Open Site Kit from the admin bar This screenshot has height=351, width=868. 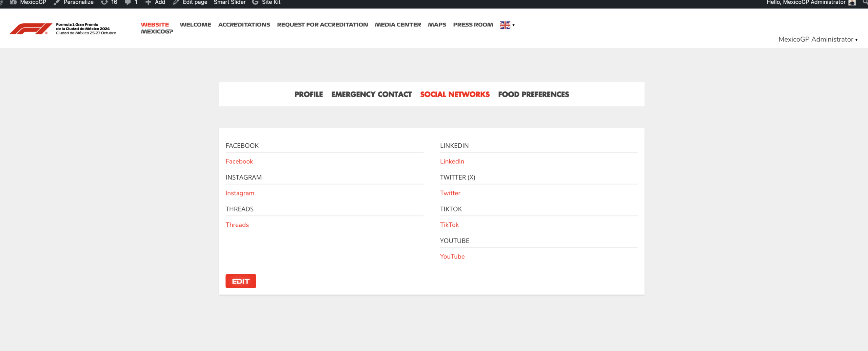pyautogui.click(x=267, y=2)
